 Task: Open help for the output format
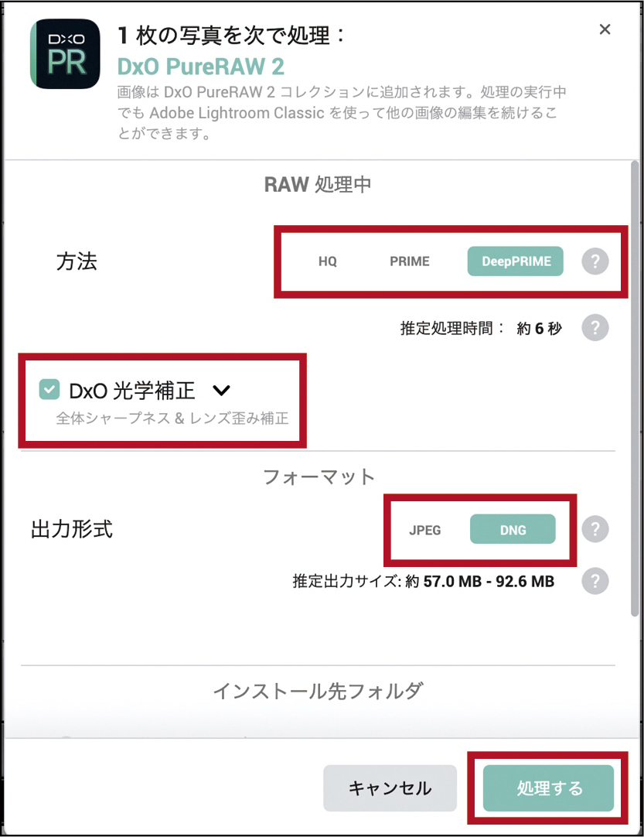(x=595, y=530)
